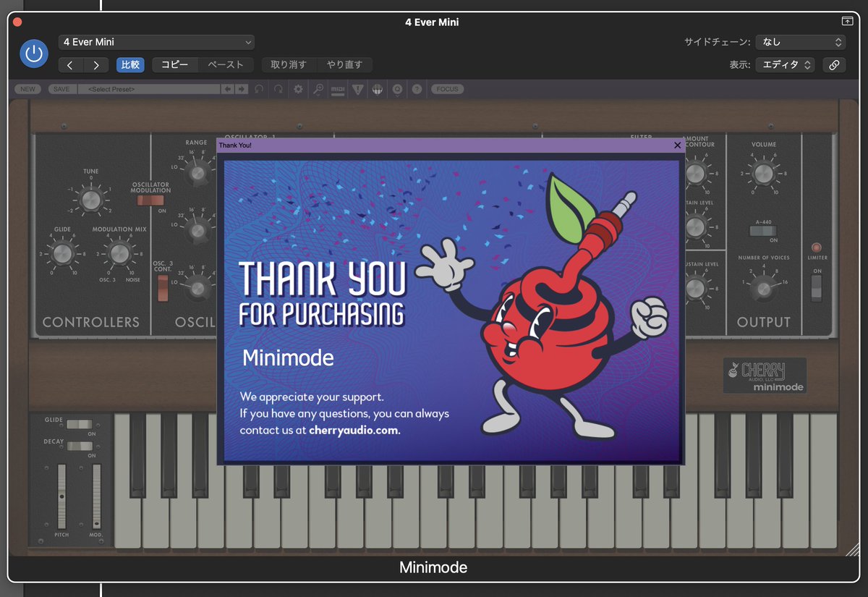Viewport: 868px width, 597px height.
Task: Click the Modulation Mix knob
Action: (x=119, y=253)
